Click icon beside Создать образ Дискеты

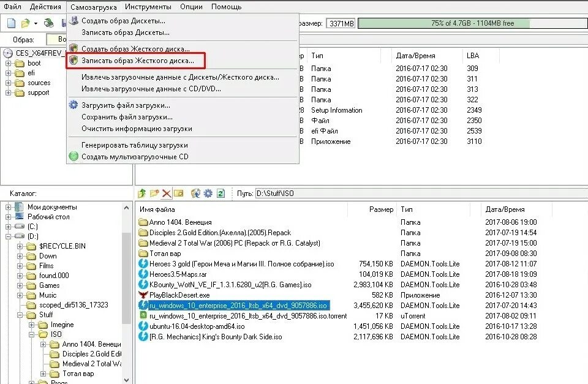click(74, 20)
